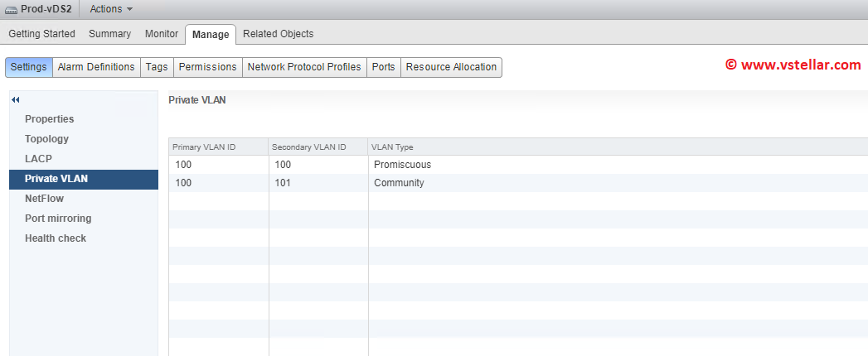Open the Topology settings page
The height and width of the screenshot is (356, 868).
click(46, 139)
